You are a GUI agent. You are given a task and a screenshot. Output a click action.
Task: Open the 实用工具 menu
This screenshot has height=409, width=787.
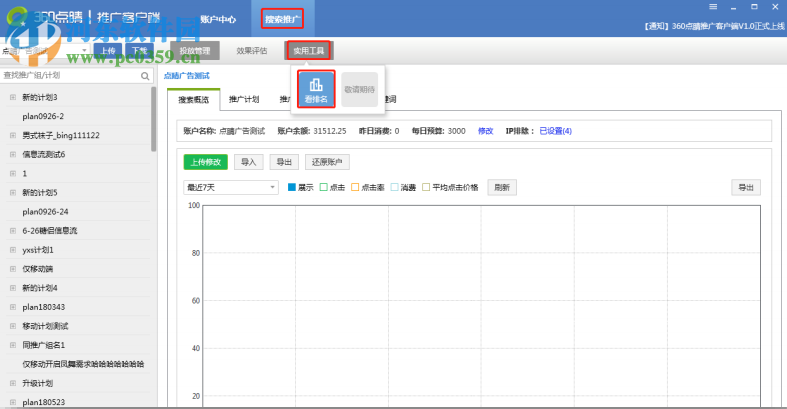point(309,51)
